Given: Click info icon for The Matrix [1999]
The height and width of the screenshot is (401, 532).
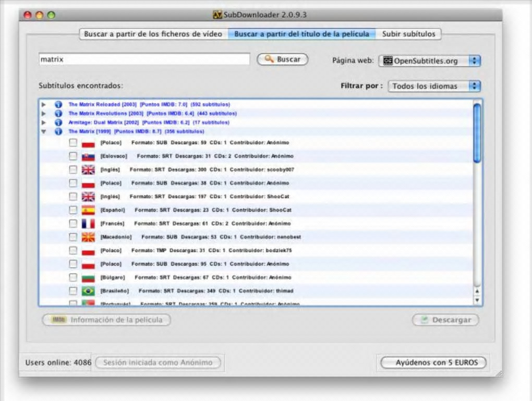Looking at the screenshot, I should point(58,131).
